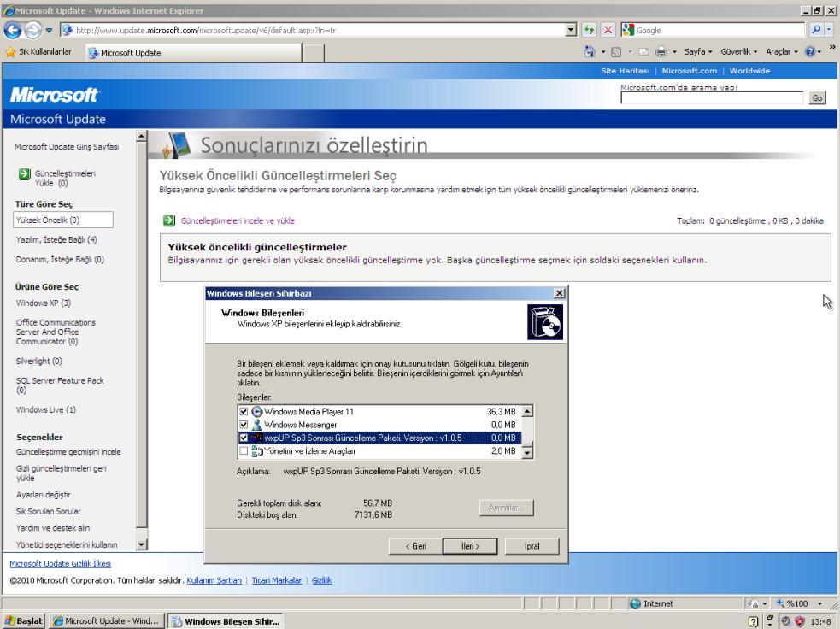The width and height of the screenshot is (840, 629).
Task: Click the Microsoft.com search input field
Action: tap(712, 97)
